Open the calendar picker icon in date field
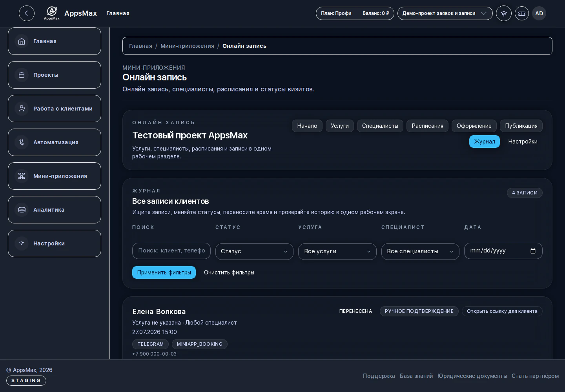Screen dimensions: 565x392 tap(533, 251)
